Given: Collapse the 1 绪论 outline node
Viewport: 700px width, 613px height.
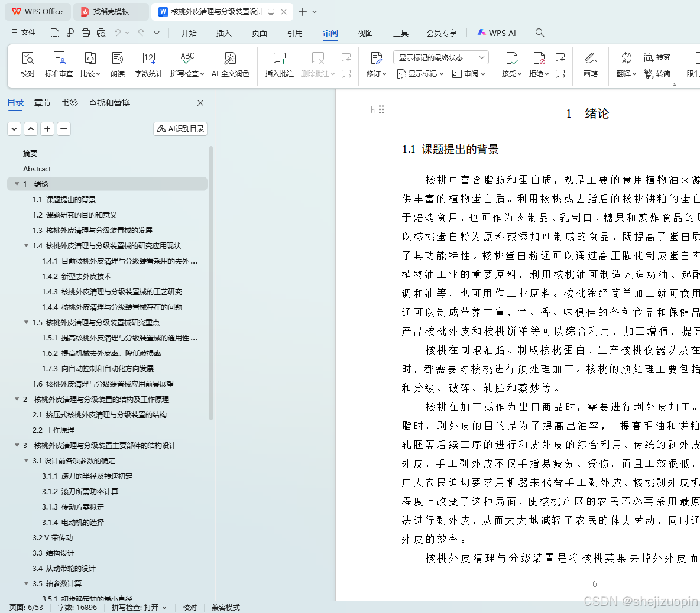Looking at the screenshot, I should pyautogui.click(x=17, y=184).
